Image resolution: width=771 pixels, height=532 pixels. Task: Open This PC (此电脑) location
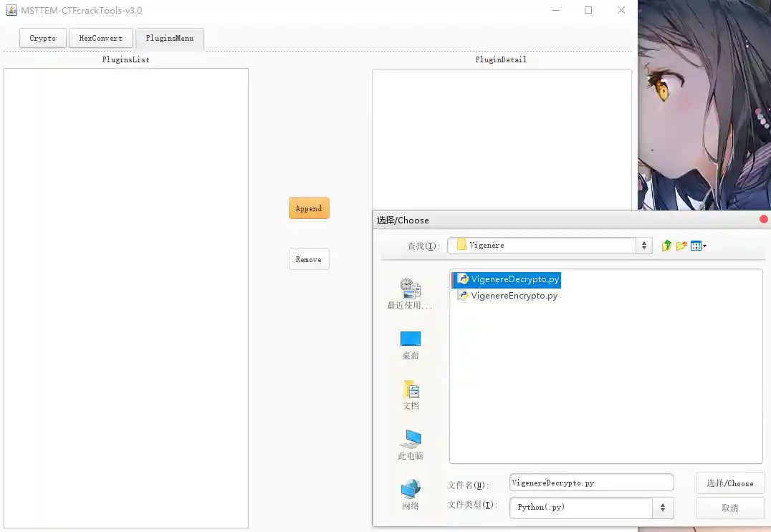[410, 445]
